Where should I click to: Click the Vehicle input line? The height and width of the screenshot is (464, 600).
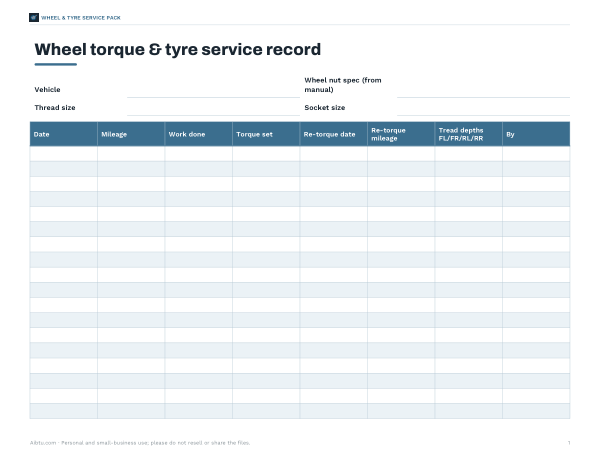pos(213,90)
